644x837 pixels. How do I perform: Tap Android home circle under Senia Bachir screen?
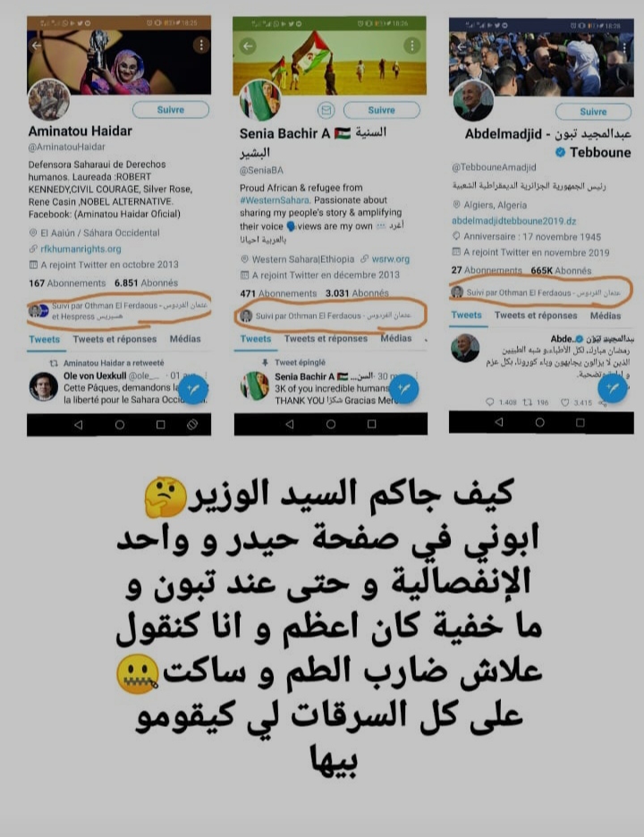pyautogui.click(x=331, y=425)
